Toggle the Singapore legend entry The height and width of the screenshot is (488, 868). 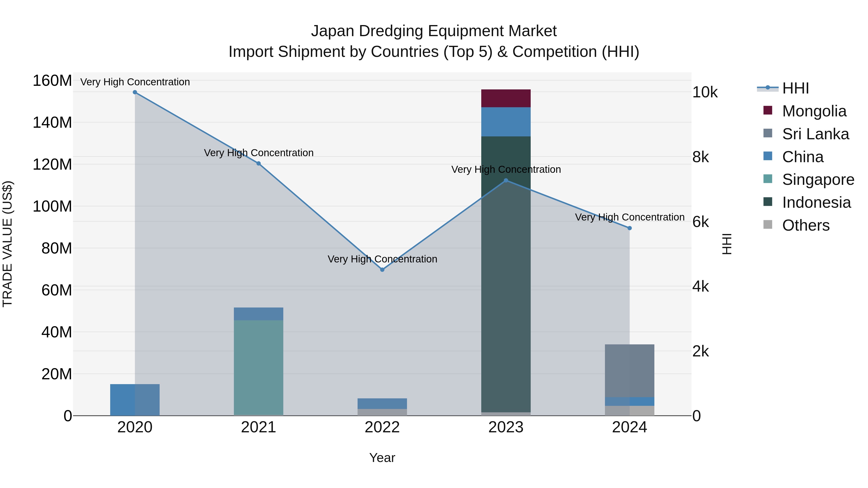(809, 180)
